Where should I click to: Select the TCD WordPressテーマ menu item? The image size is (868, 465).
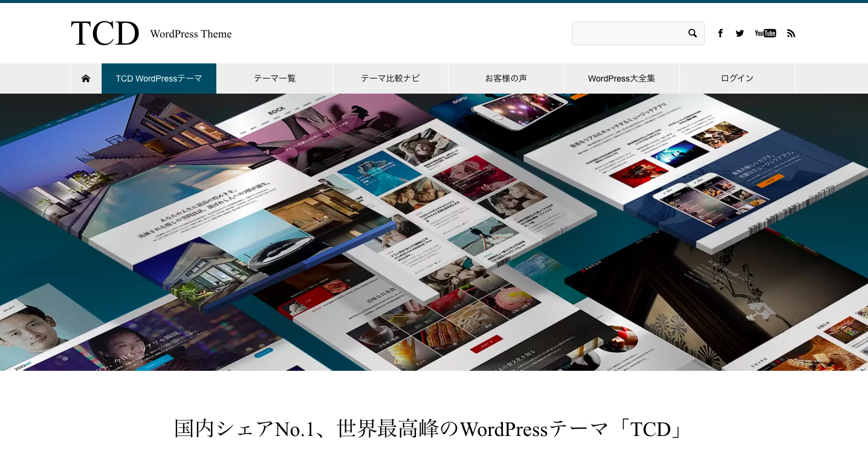pos(159,79)
